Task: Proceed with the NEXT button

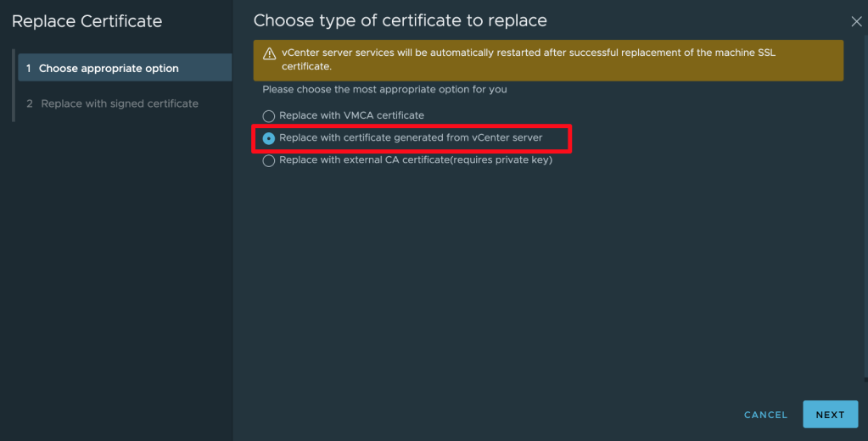Action: click(830, 415)
